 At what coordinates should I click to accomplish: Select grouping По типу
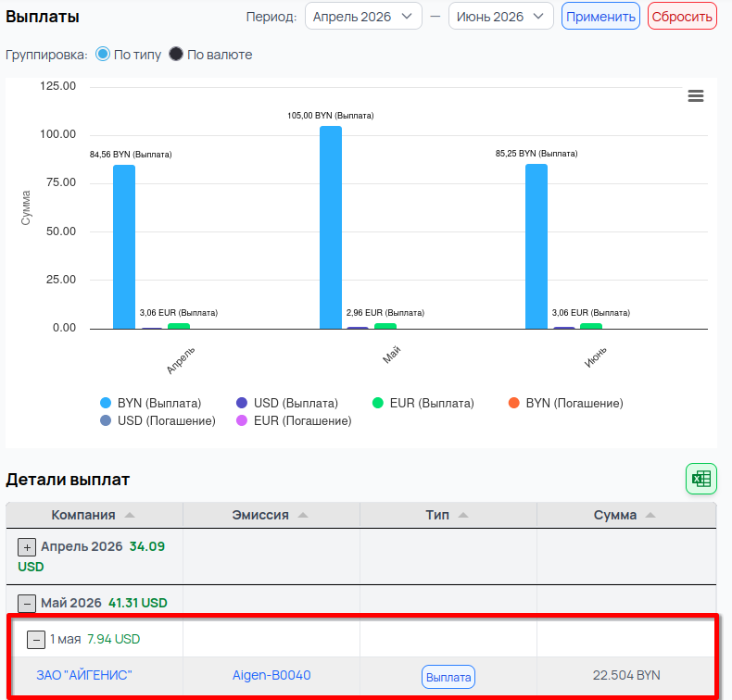click(103, 55)
